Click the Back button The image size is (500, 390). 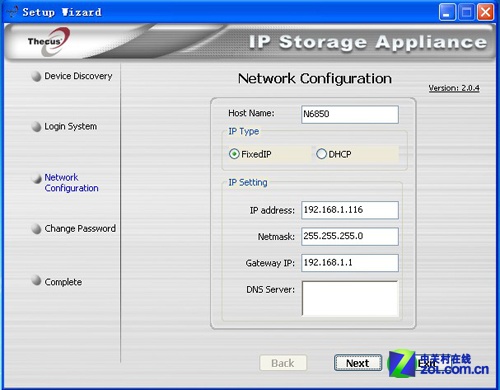pyautogui.click(x=283, y=363)
